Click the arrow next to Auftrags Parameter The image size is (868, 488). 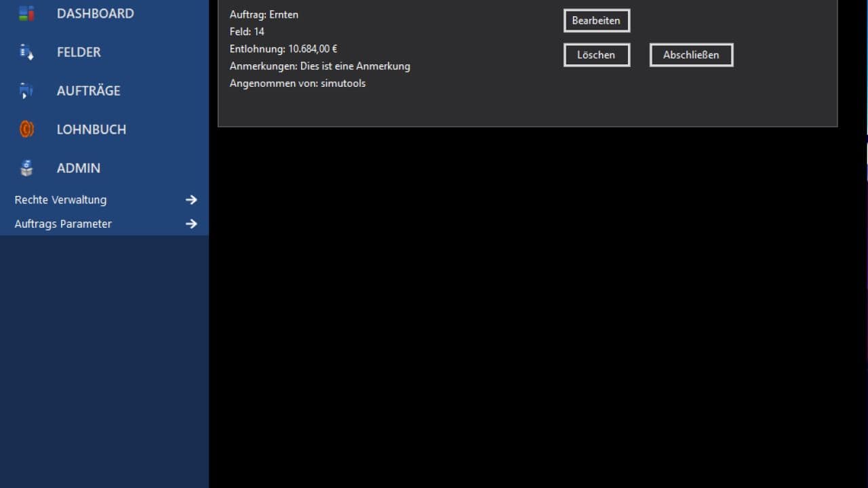[x=191, y=224]
